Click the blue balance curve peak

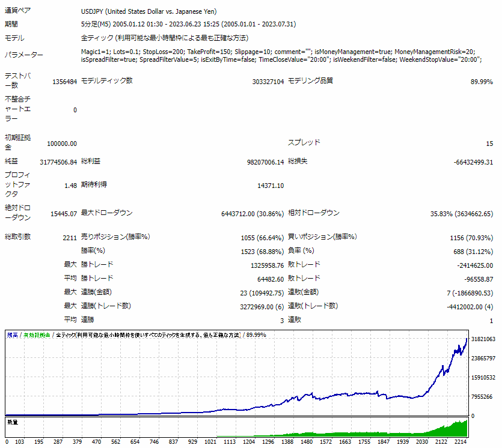click(467, 339)
